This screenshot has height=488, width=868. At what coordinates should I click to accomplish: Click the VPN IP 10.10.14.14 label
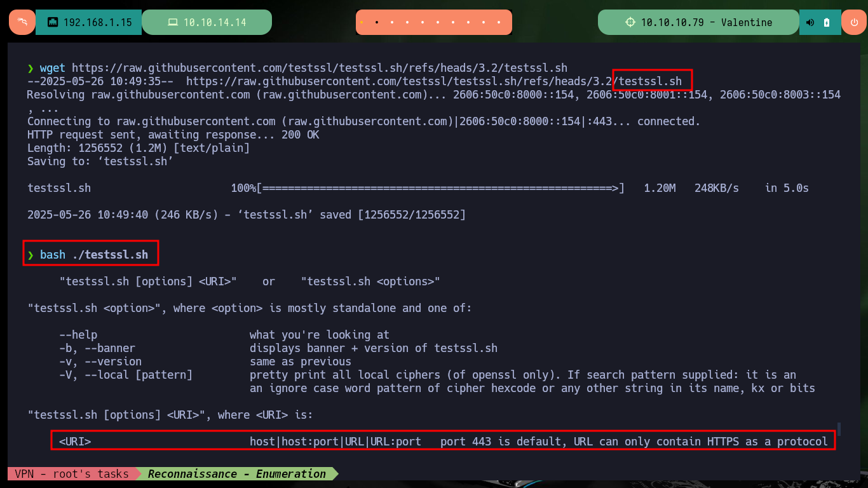click(215, 22)
